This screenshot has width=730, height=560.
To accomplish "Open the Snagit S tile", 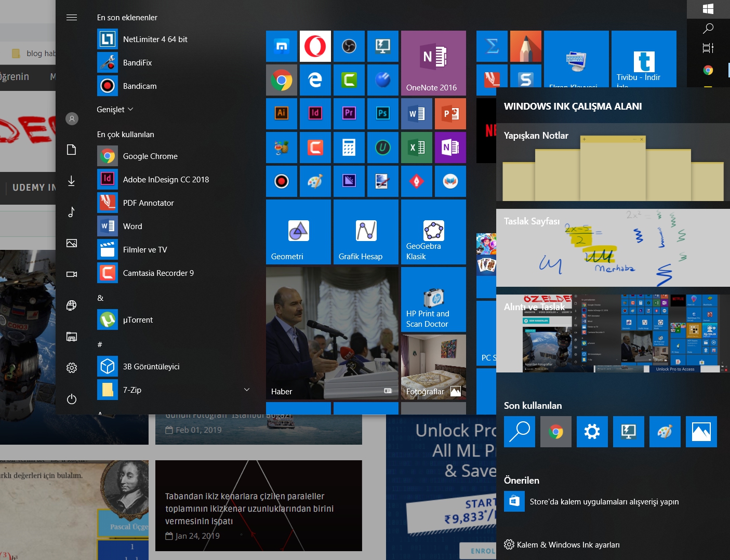I will pyautogui.click(x=526, y=76).
